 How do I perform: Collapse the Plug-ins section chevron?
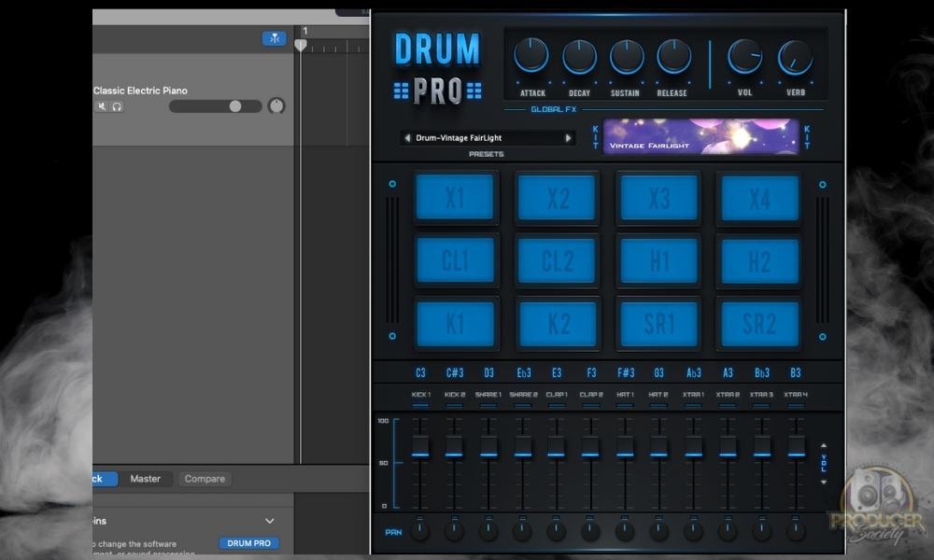point(270,521)
